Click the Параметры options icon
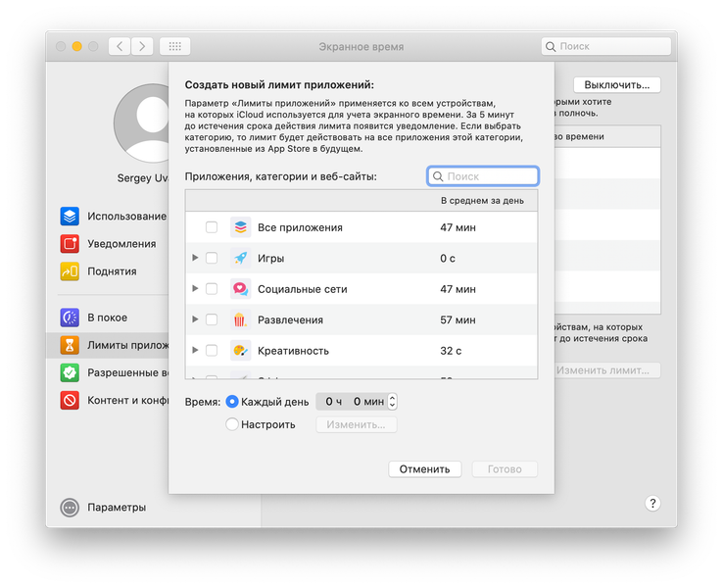This screenshot has height=588, width=723. [70, 508]
